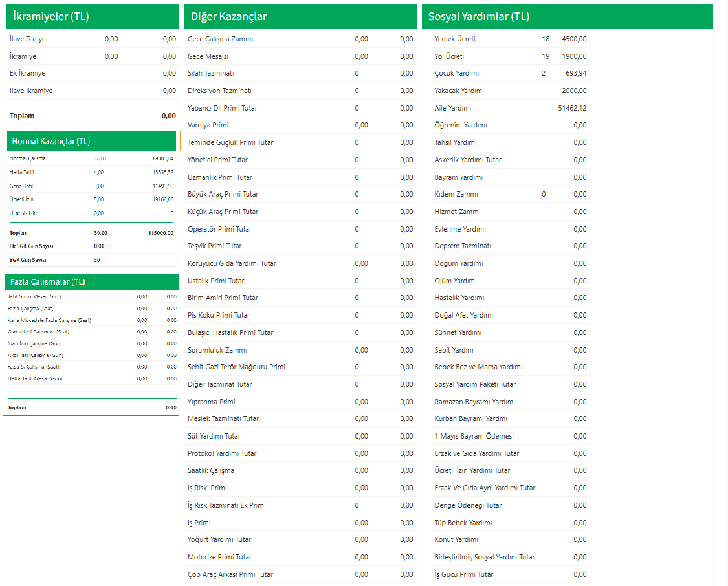Viewport: 728px width, 586px height.
Task: Click the Çocuk Yardımı amount 693,94
Action: point(576,73)
